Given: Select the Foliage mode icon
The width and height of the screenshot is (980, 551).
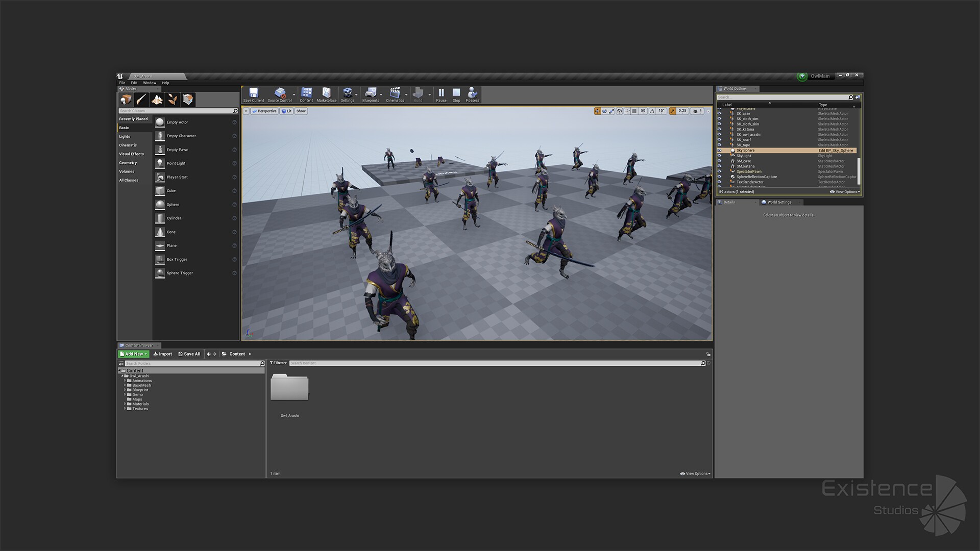Looking at the screenshot, I should pyautogui.click(x=173, y=99).
